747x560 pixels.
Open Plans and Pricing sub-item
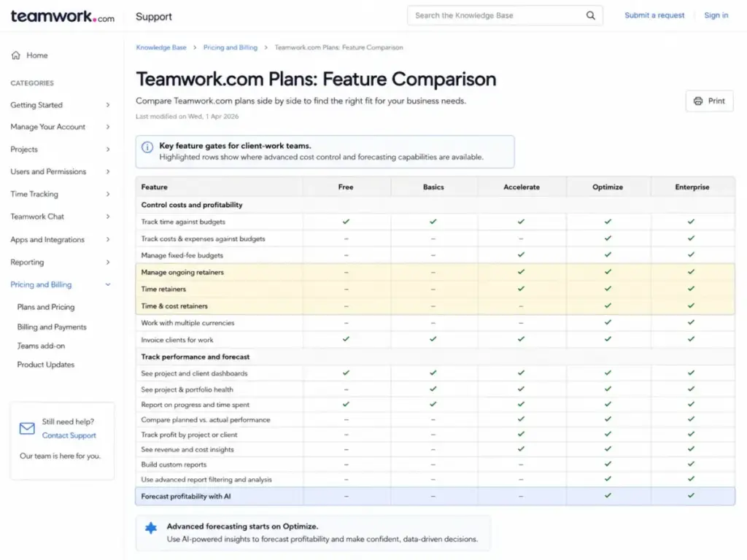coord(46,307)
